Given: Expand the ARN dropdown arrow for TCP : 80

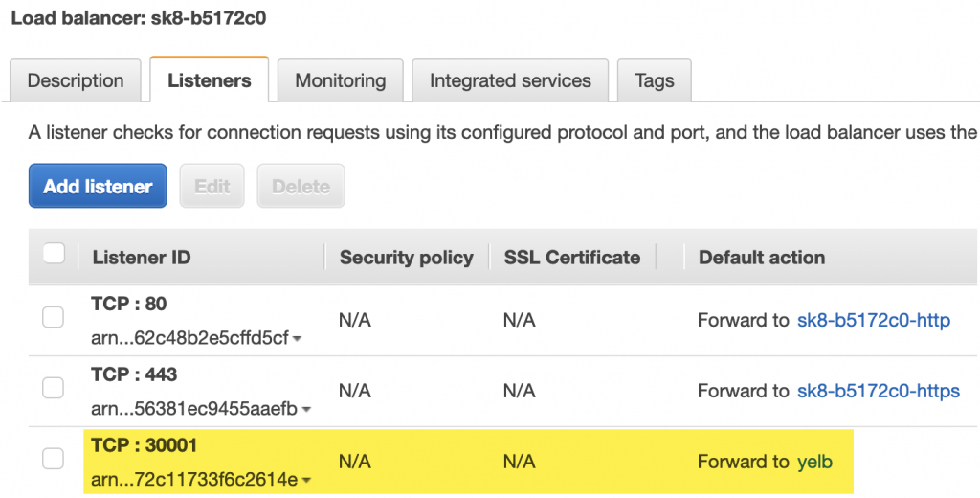Looking at the screenshot, I should click(297, 339).
